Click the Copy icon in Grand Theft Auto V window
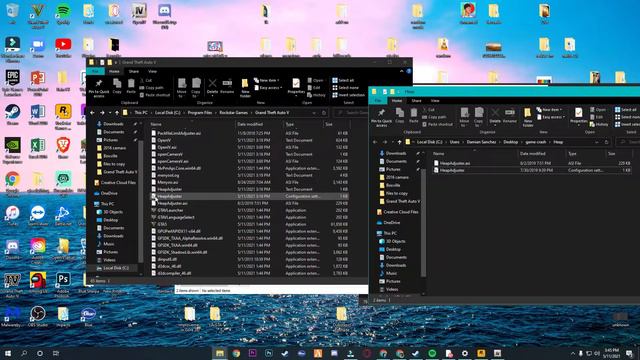Image resolution: width=640 pixels, height=360 pixels. tap(117, 86)
